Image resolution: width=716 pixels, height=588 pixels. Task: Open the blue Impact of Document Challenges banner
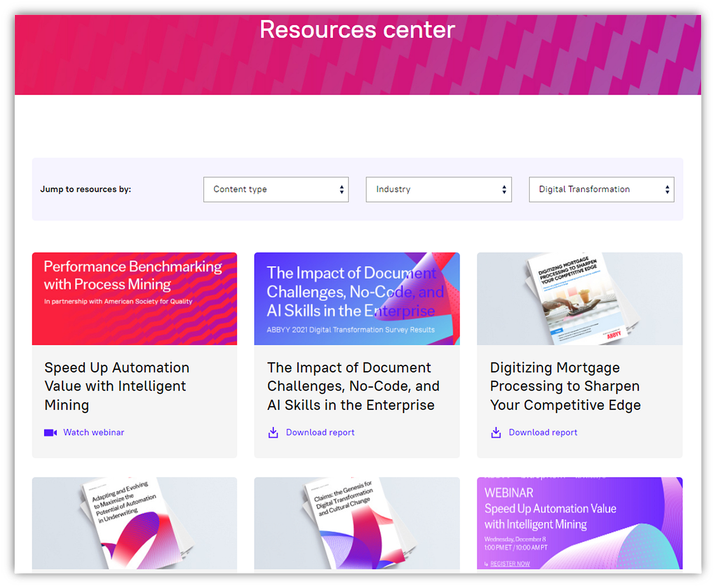(x=357, y=299)
